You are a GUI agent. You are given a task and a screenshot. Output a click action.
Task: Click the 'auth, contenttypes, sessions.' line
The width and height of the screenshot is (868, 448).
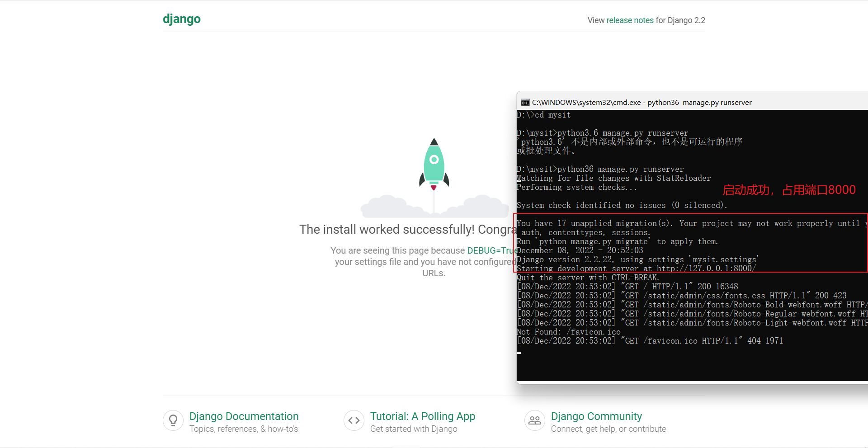(586, 233)
